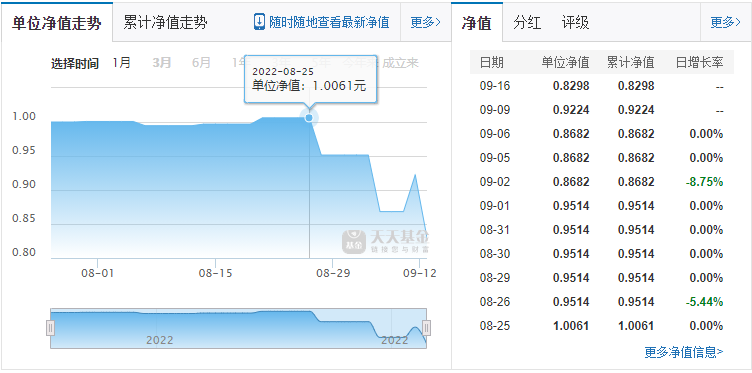Choose the 3月 time range
This screenshot has height=373, width=752.
click(x=162, y=62)
